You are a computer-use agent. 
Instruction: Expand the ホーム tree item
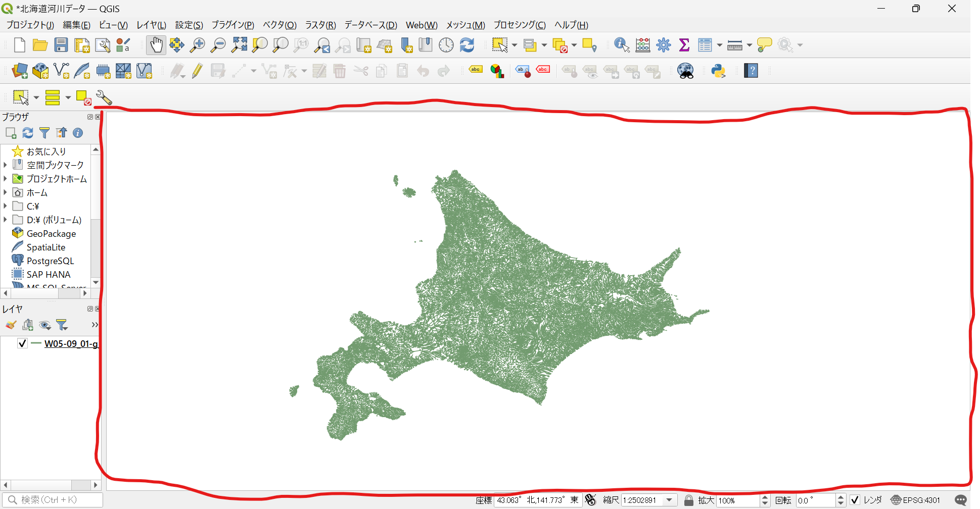point(5,192)
